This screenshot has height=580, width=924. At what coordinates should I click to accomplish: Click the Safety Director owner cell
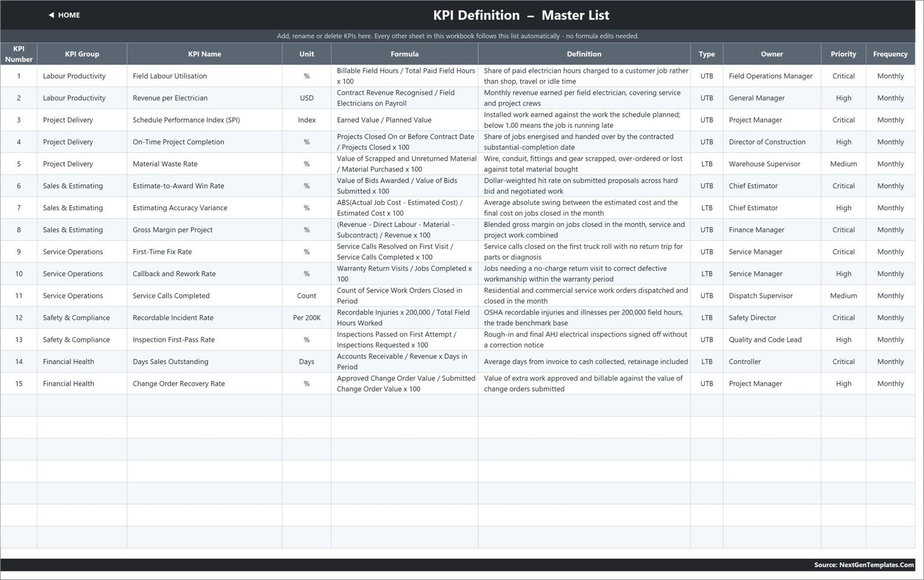click(x=772, y=317)
